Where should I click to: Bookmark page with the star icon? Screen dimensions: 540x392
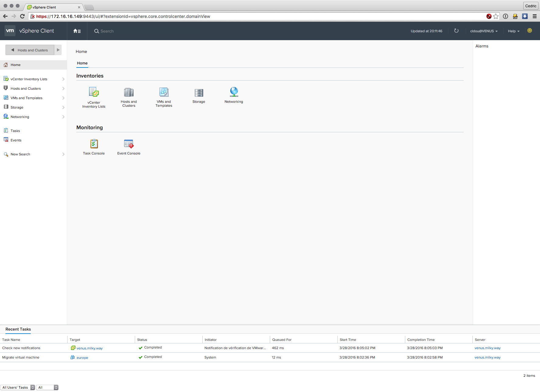click(x=496, y=16)
